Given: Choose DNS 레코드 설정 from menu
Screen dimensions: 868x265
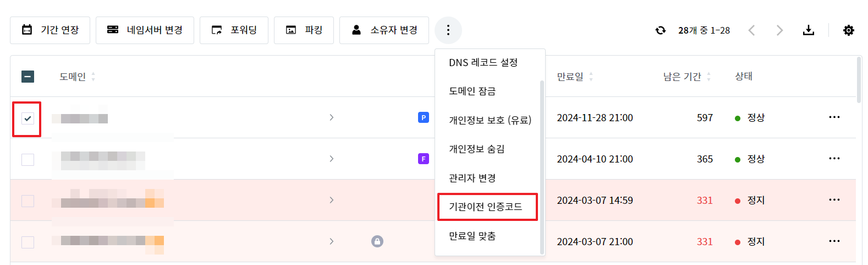Looking at the screenshot, I should [x=484, y=62].
